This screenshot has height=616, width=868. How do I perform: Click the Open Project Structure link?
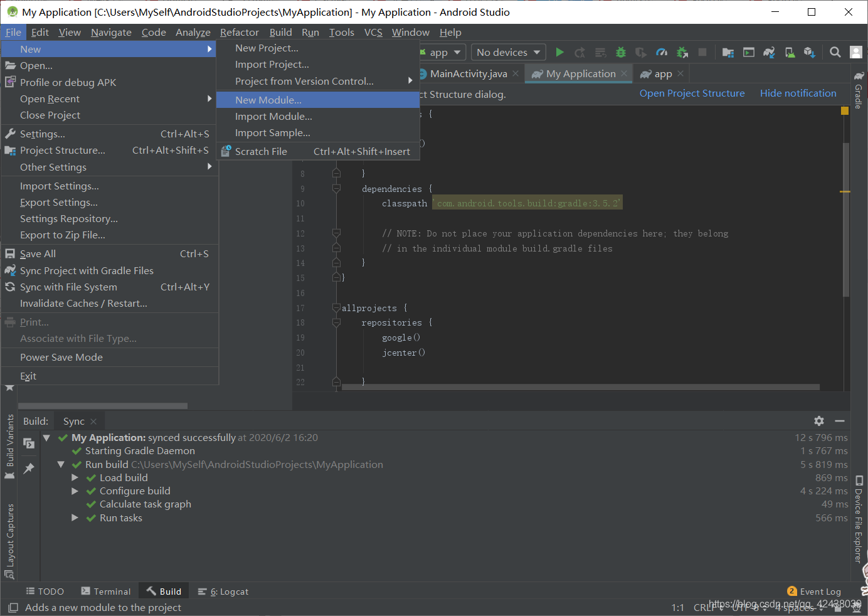pyautogui.click(x=692, y=93)
